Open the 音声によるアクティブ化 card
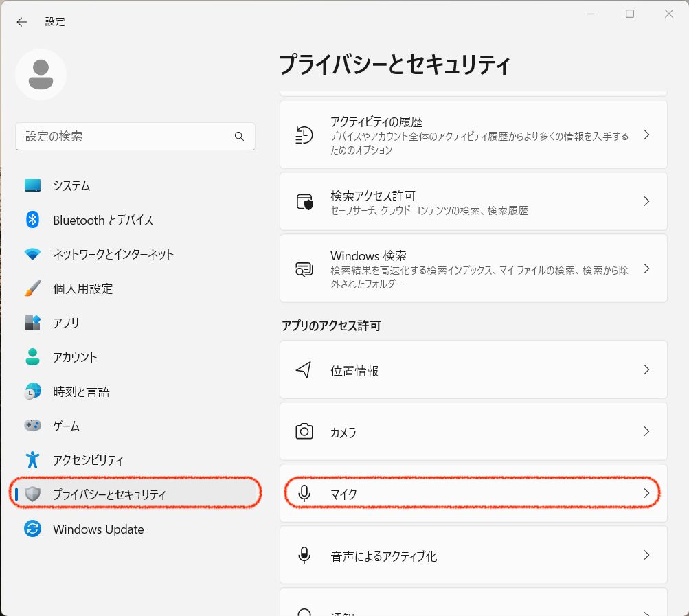689x616 pixels. [x=474, y=555]
